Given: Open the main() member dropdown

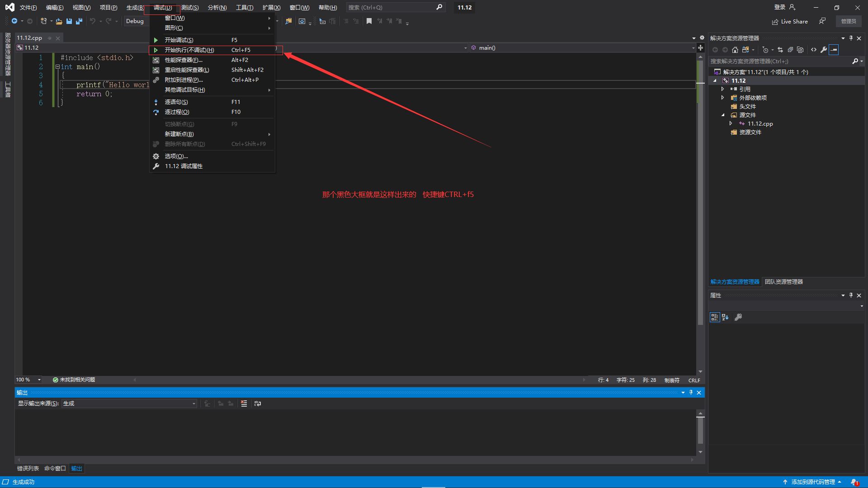Looking at the screenshot, I should [x=693, y=48].
